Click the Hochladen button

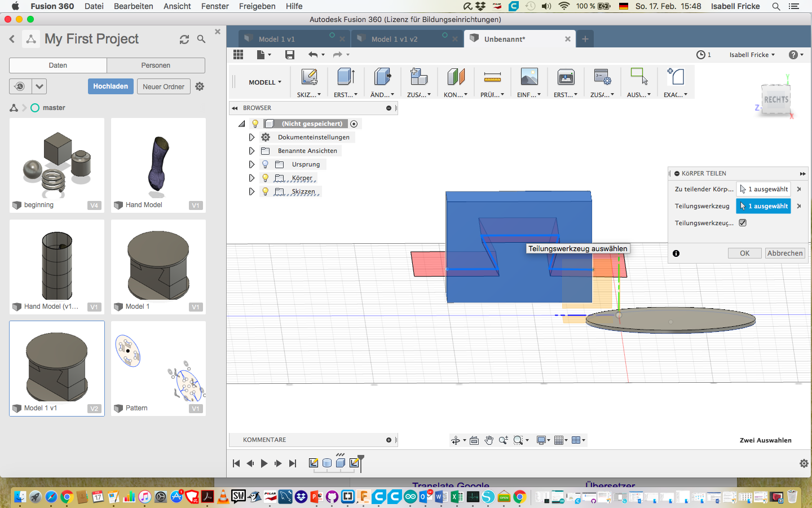tap(111, 86)
